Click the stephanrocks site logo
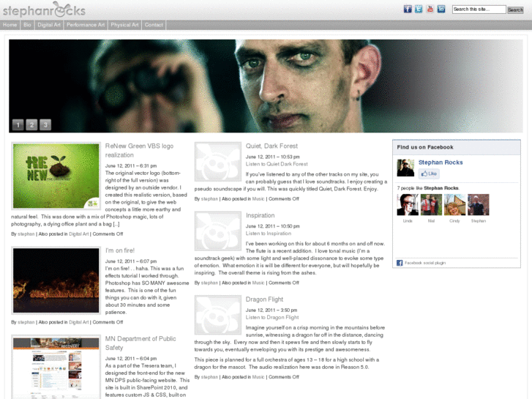 44,10
